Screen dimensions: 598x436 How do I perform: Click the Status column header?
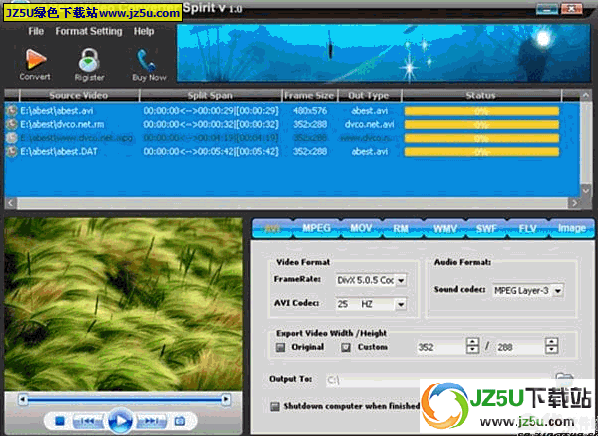click(x=481, y=95)
